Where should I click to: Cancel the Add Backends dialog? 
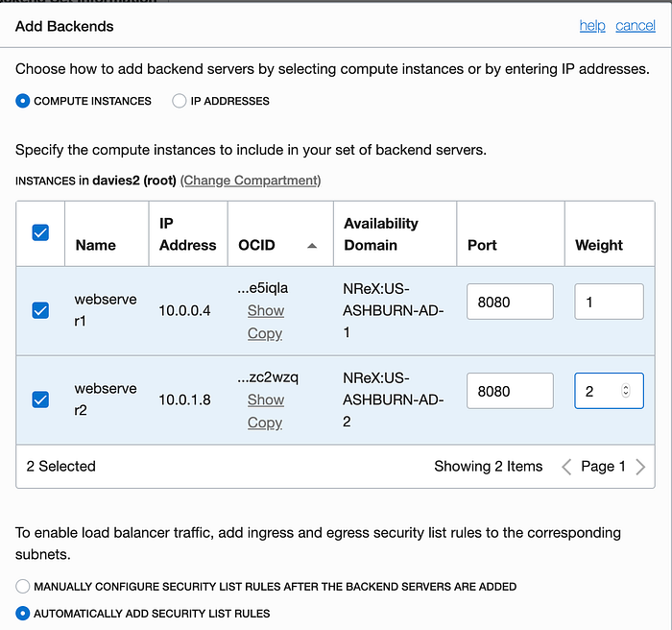pyautogui.click(x=636, y=26)
